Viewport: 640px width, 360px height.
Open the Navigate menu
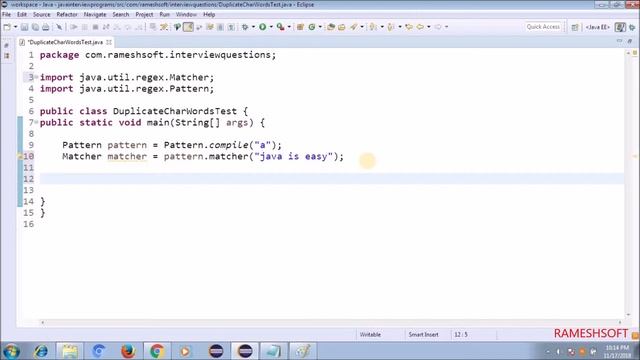pos(95,14)
